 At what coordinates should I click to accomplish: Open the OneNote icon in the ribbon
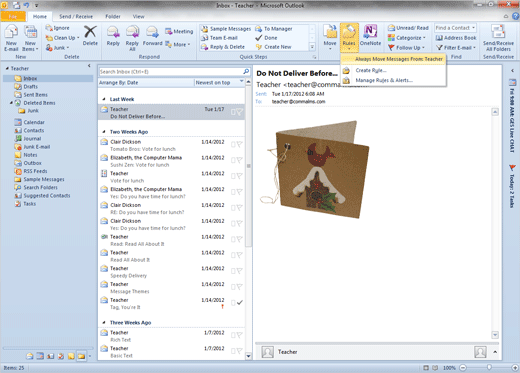[370, 35]
